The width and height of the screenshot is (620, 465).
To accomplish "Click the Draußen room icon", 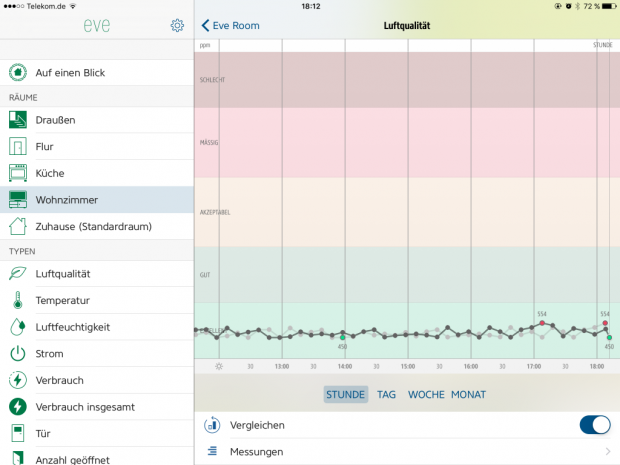I will (18, 120).
